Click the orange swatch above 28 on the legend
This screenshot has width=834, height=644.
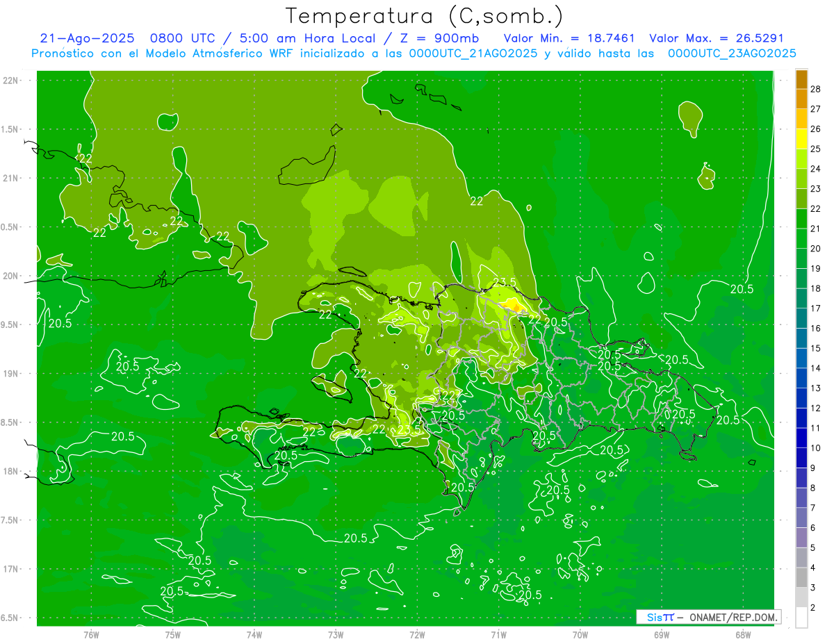[x=801, y=80]
